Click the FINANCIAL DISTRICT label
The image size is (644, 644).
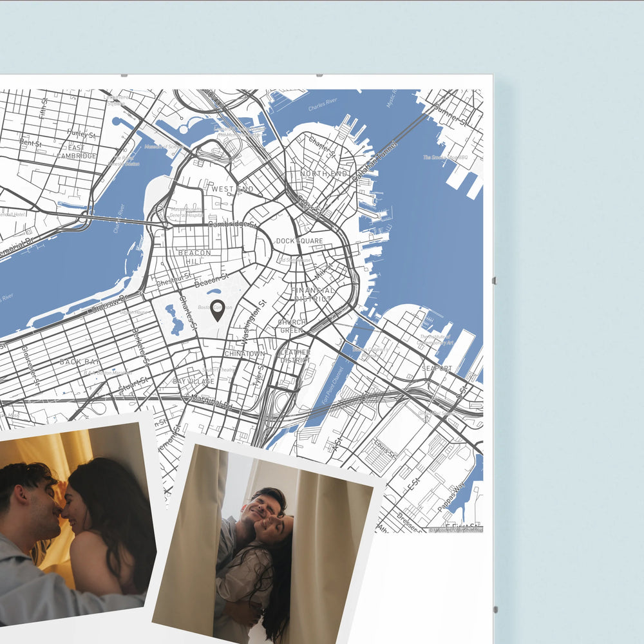coord(314,294)
